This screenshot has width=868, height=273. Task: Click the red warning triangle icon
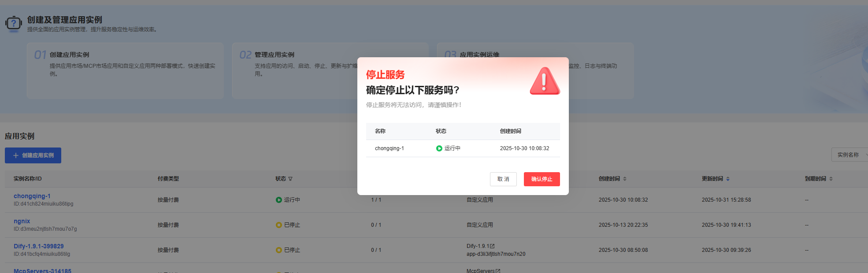click(545, 81)
